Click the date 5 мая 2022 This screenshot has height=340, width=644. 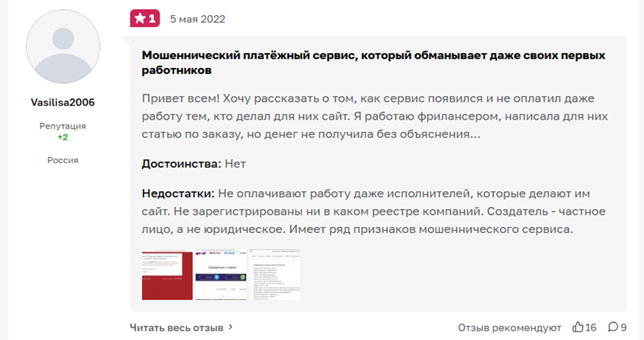coord(197,19)
